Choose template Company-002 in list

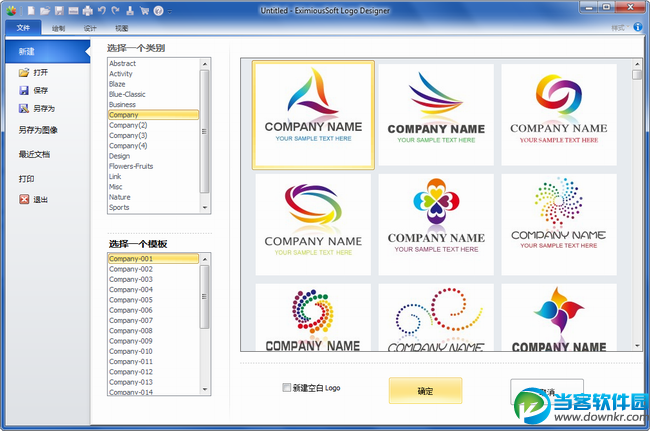tap(153, 269)
